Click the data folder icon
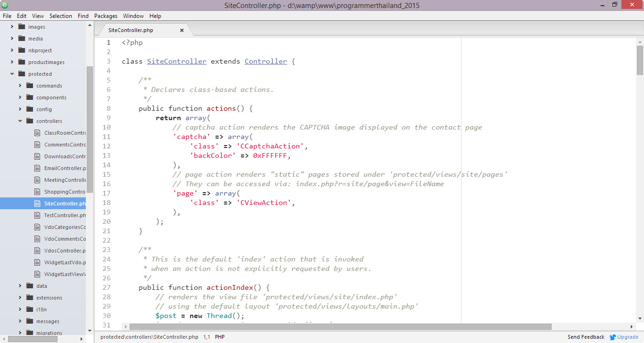Image resolution: width=644 pixels, height=343 pixels. coord(30,286)
